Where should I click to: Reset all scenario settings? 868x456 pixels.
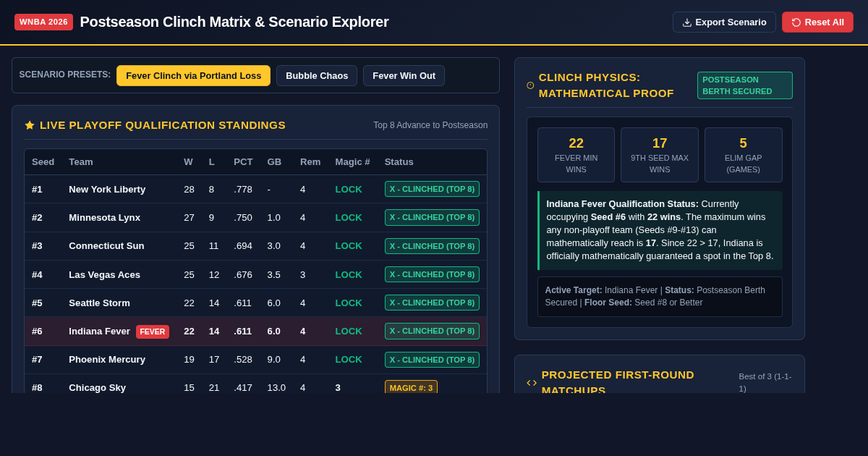[817, 22]
